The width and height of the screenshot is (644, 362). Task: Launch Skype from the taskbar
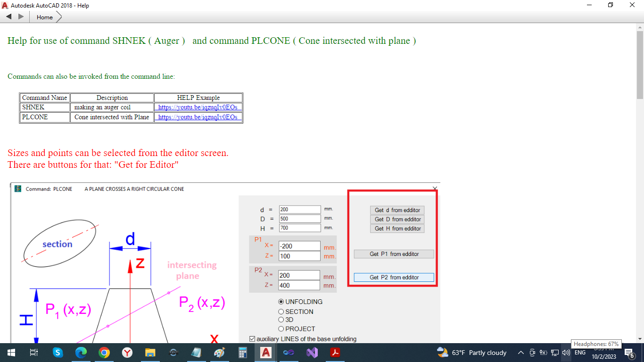58,353
